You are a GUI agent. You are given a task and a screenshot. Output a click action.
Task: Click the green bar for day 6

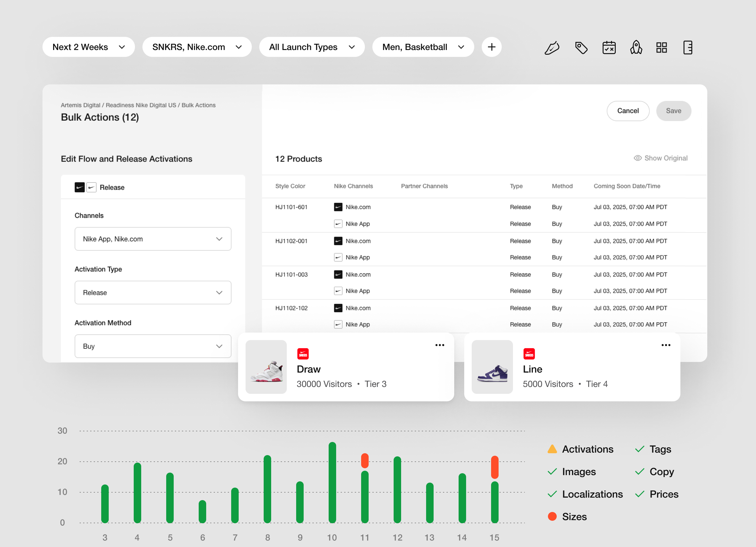pyautogui.click(x=202, y=512)
